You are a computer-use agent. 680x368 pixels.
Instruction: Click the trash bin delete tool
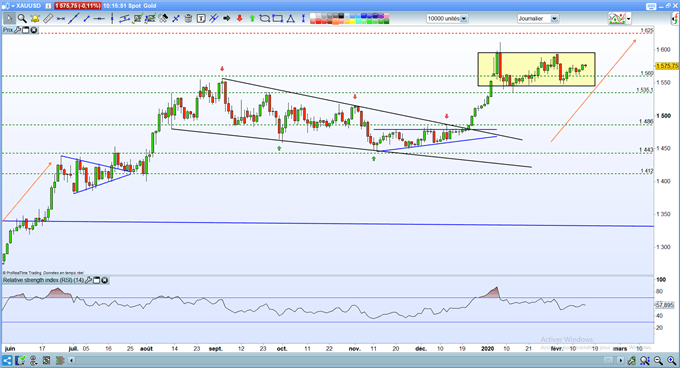click(x=189, y=19)
